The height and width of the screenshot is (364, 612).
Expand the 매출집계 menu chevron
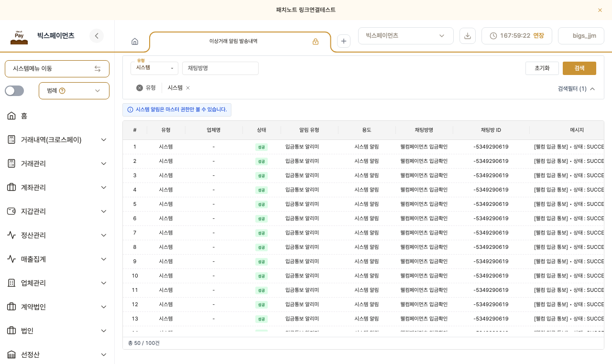(x=104, y=259)
